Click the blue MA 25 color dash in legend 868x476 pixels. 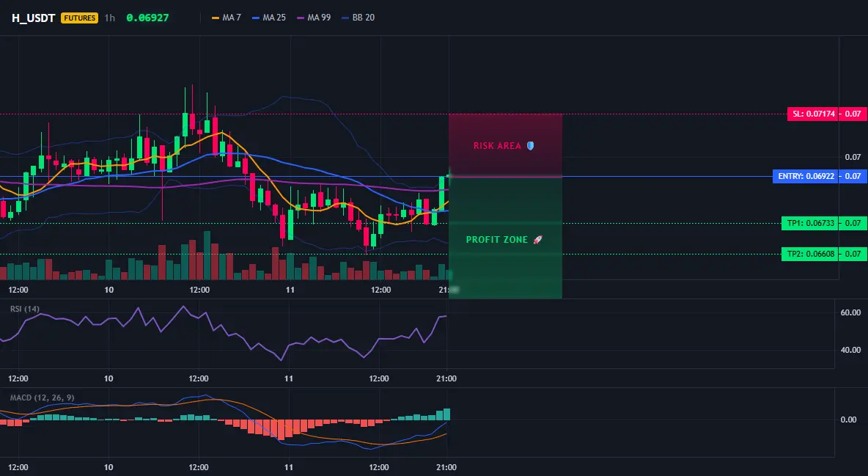coord(256,18)
